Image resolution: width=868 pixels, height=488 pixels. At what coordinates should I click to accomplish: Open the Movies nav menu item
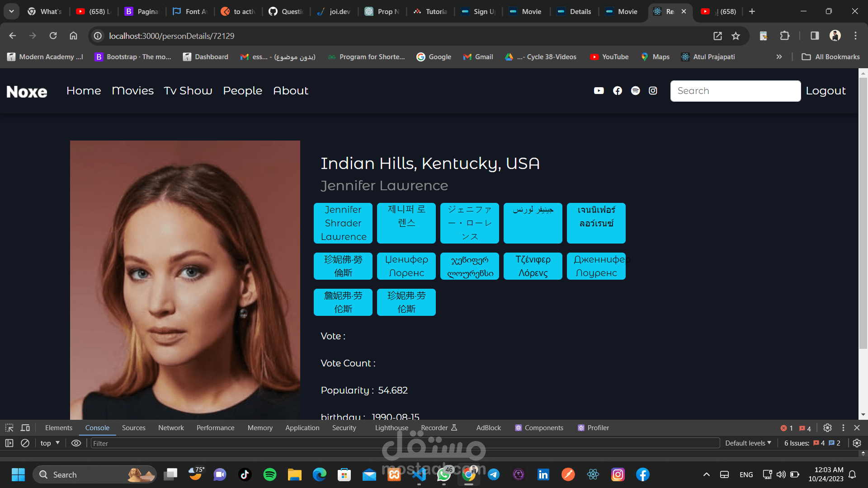click(x=132, y=91)
